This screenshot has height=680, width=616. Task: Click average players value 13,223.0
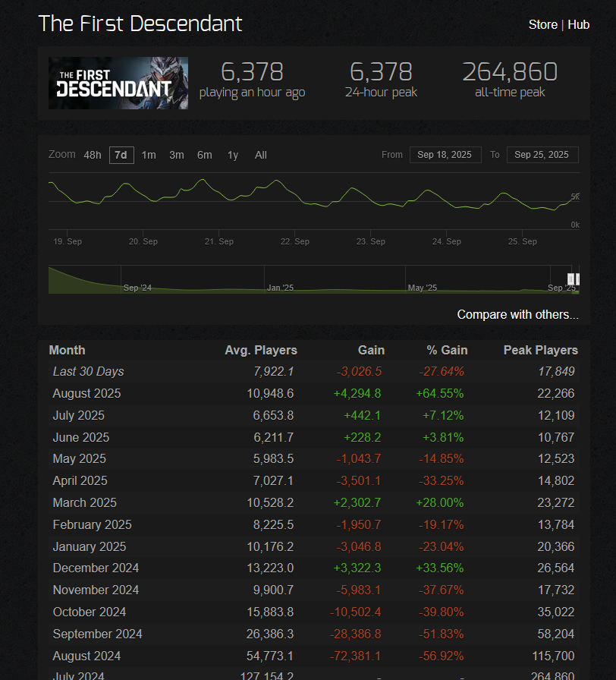tap(270, 568)
